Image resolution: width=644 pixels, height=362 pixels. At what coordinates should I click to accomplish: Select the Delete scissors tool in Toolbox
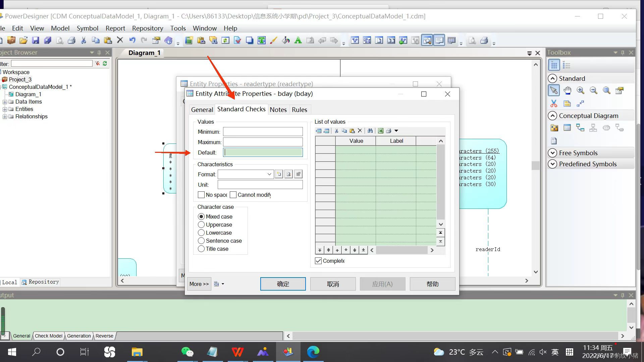(x=554, y=104)
